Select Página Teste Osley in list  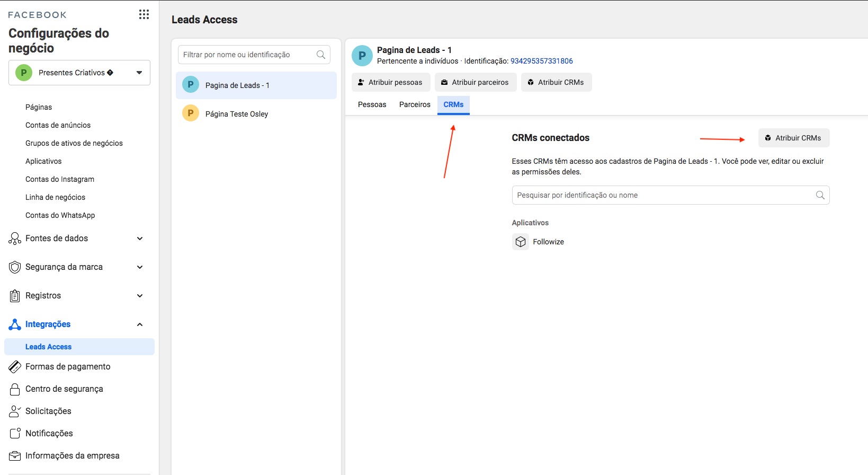[256, 114]
